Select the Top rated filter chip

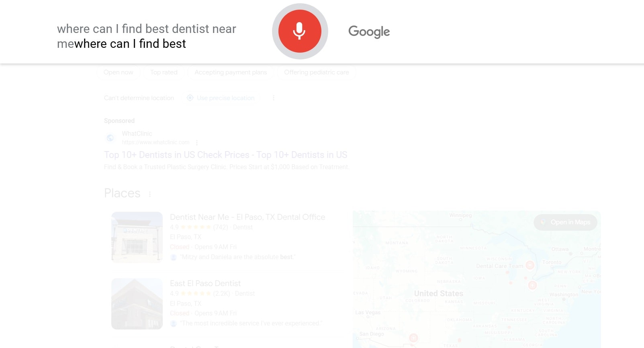point(164,72)
